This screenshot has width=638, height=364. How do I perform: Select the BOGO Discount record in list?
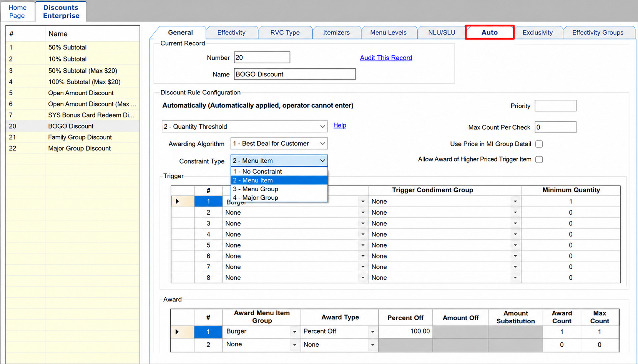coord(73,126)
